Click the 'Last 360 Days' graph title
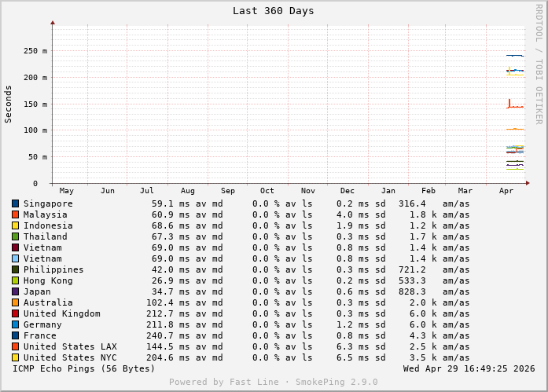548x392 pixels. pos(273,11)
